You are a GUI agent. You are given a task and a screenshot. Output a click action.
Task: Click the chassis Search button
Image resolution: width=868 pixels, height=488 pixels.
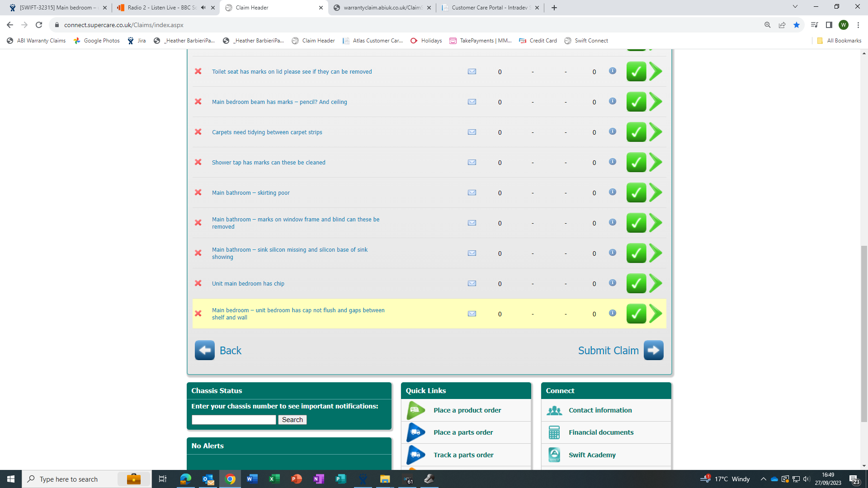coord(292,420)
